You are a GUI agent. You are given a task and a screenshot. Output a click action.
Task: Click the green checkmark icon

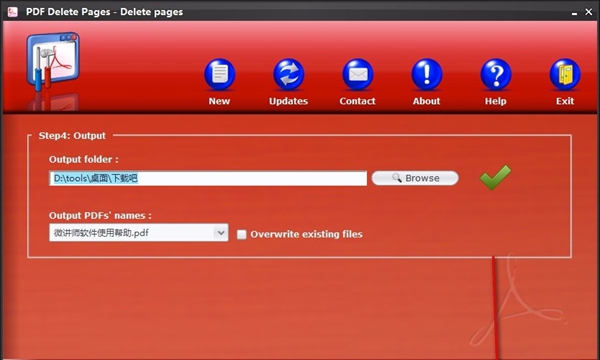click(x=495, y=177)
